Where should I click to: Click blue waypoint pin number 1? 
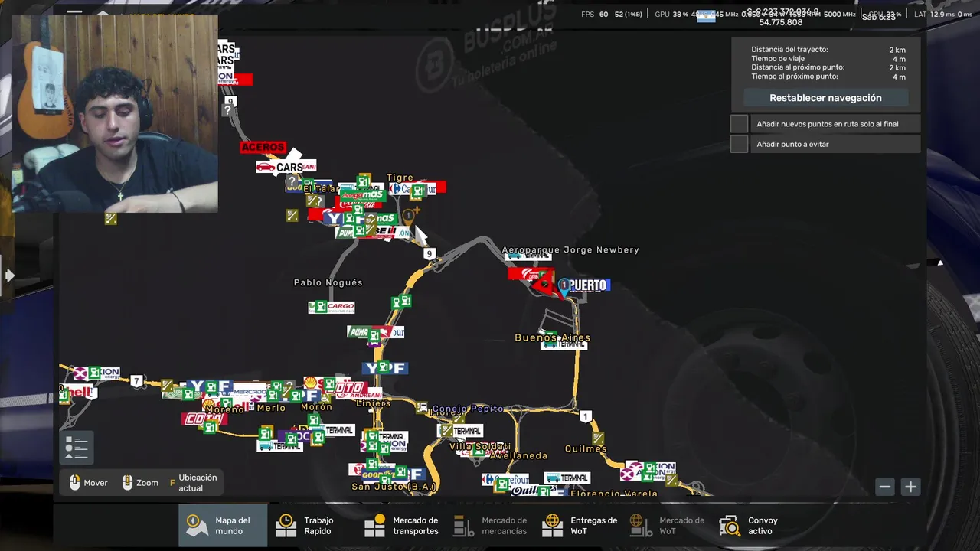[x=564, y=287]
